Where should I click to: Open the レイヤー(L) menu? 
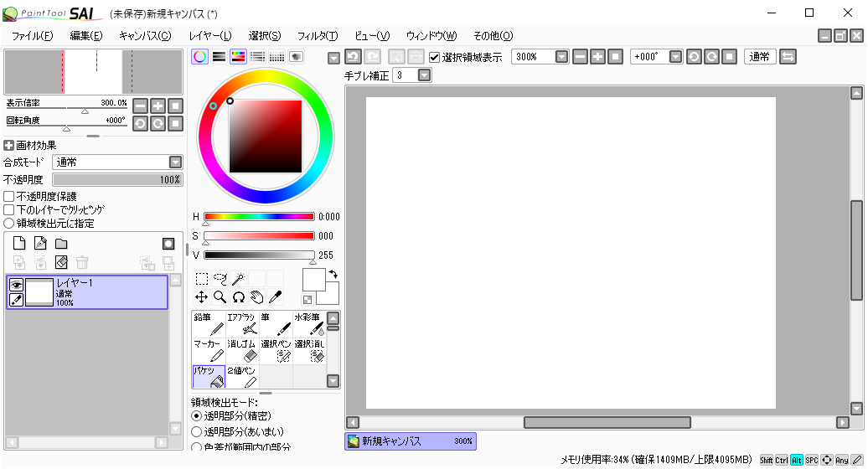click(x=210, y=35)
